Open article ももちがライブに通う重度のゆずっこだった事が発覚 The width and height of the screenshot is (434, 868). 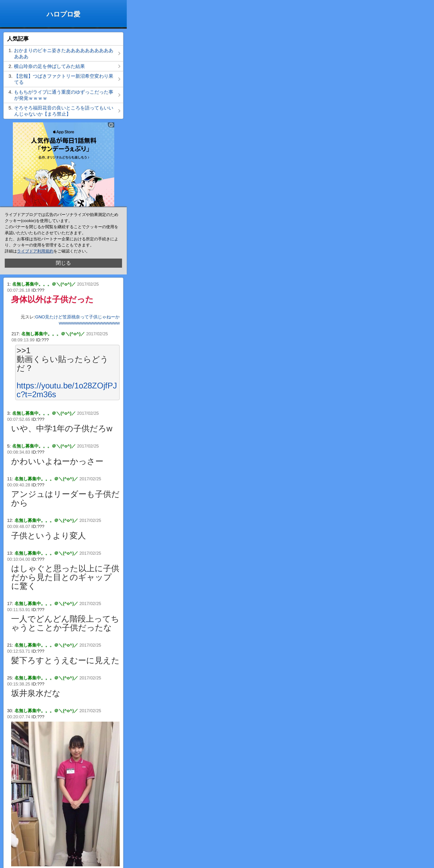click(x=63, y=95)
